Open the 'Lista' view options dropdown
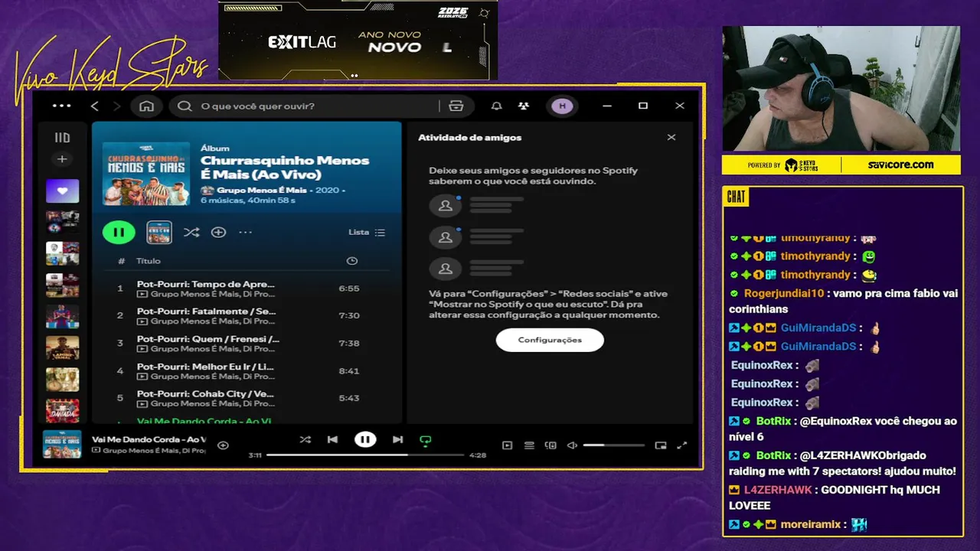The width and height of the screenshot is (980, 551). pos(367,232)
